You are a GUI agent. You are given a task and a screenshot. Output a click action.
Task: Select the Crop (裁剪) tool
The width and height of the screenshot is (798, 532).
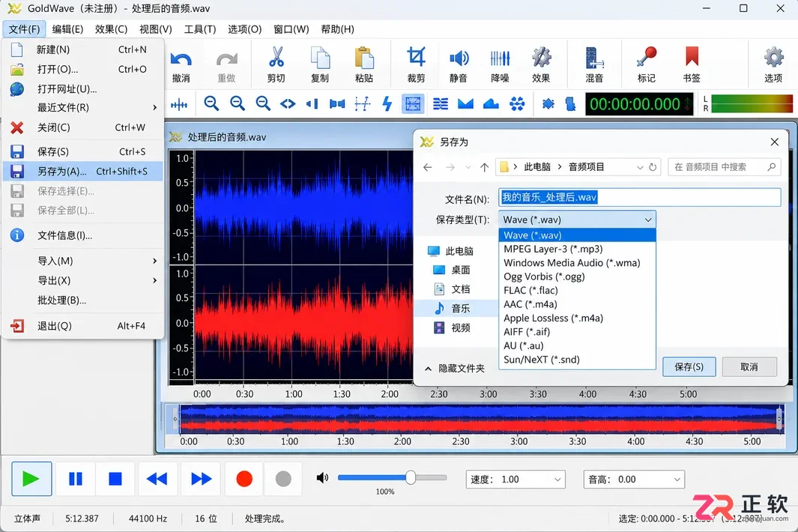click(x=416, y=64)
